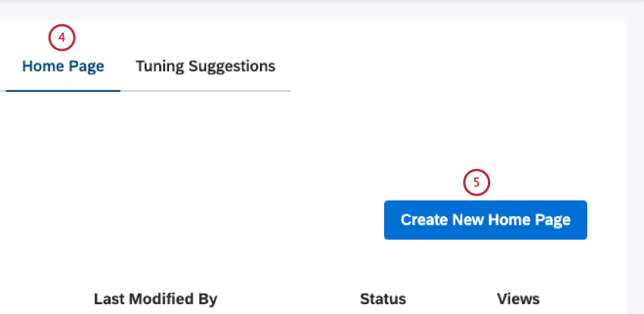Switch to the Tuning Suggestions tab
This screenshot has width=644, height=314.
(205, 67)
